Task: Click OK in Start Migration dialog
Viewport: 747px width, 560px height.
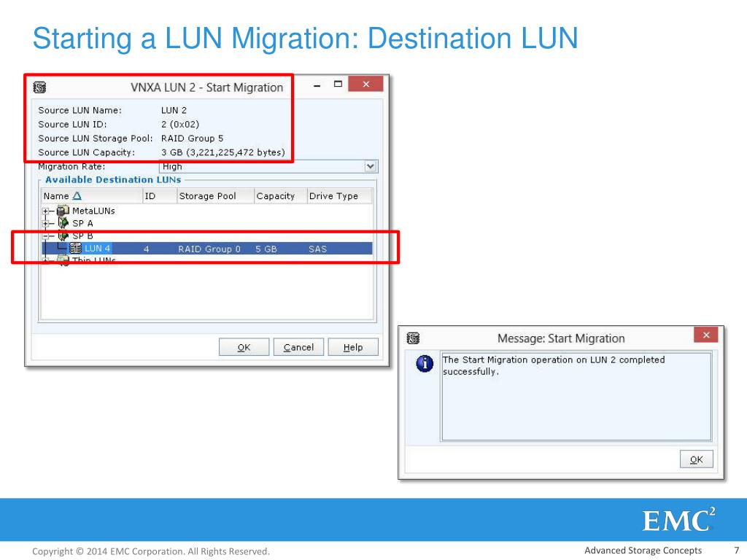Action: pyautogui.click(x=244, y=347)
